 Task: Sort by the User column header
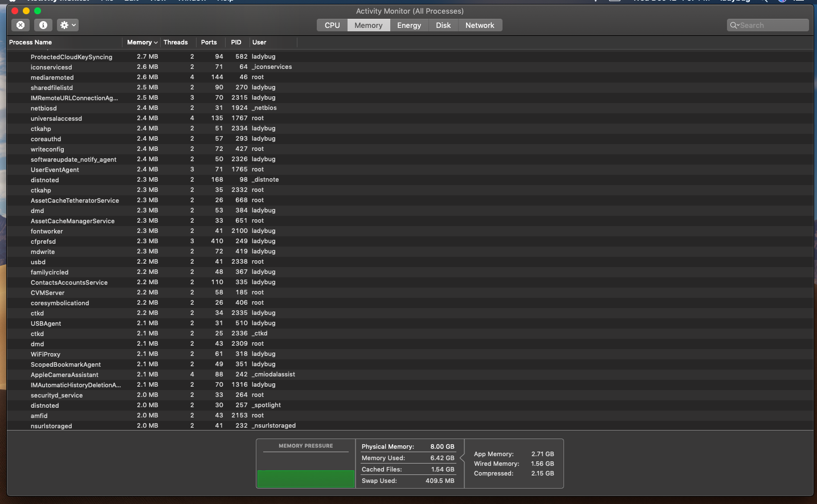point(273,42)
